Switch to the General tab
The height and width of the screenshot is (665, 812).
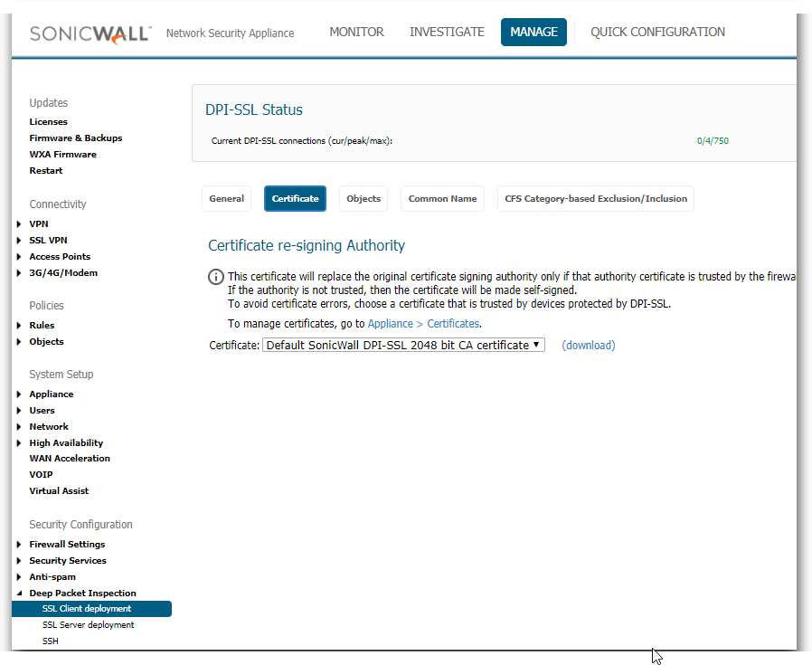pyautogui.click(x=226, y=198)
